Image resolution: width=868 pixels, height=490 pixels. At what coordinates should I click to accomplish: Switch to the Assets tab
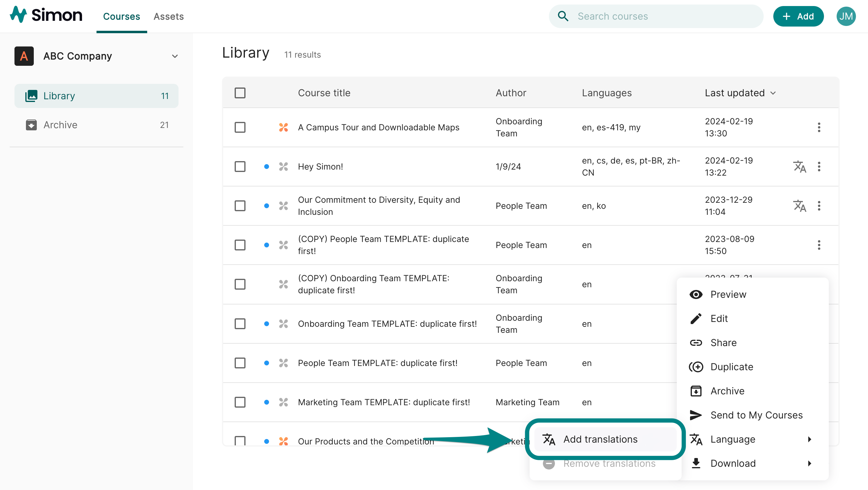pyautogui.click(x=169, y=16)
